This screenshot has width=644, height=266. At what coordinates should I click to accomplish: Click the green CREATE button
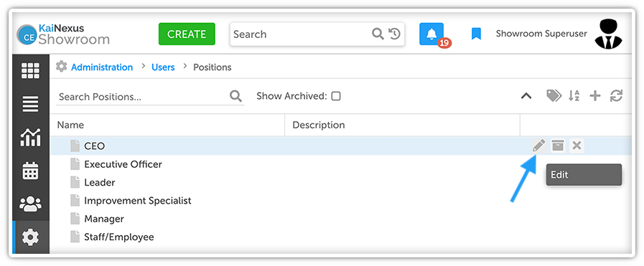pyautogui.click(x=187, y=34)
